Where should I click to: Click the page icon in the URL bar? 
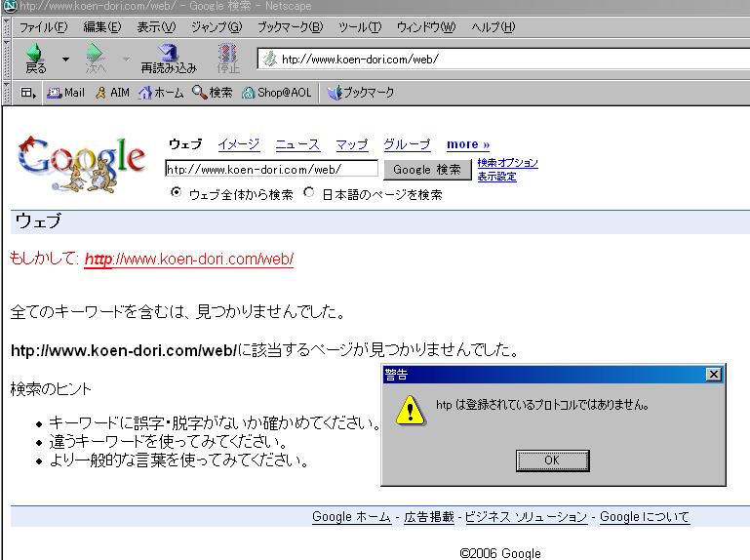270,59
